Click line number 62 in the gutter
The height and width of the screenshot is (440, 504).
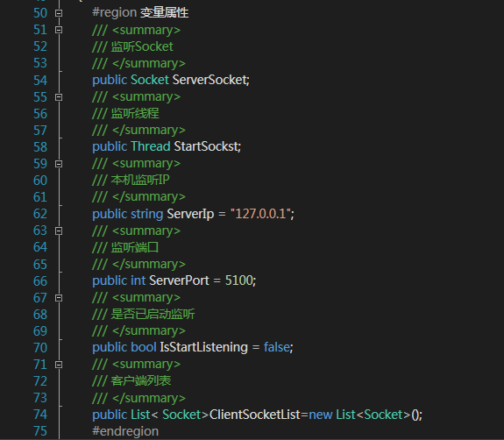pyautogui.click(x=40, y=214)
